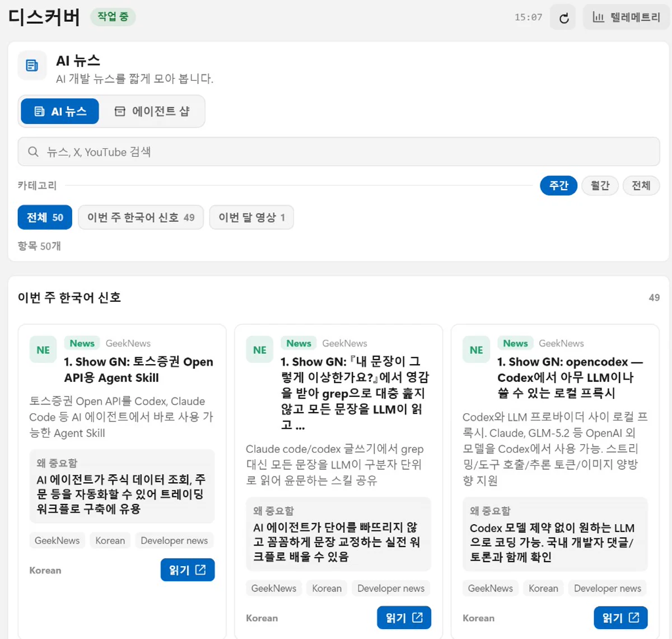Click the 디스커버 page title
This screenshot has height=639, width=672.
tap(44, 17)
